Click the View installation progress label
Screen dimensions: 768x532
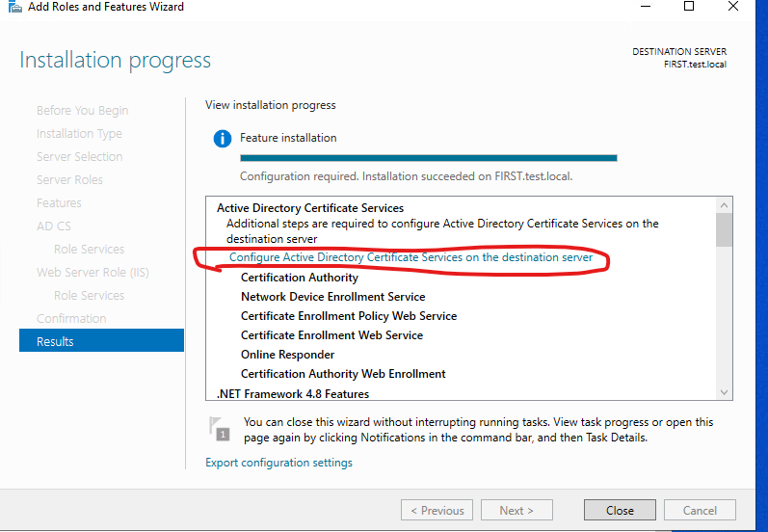[271, 105]
